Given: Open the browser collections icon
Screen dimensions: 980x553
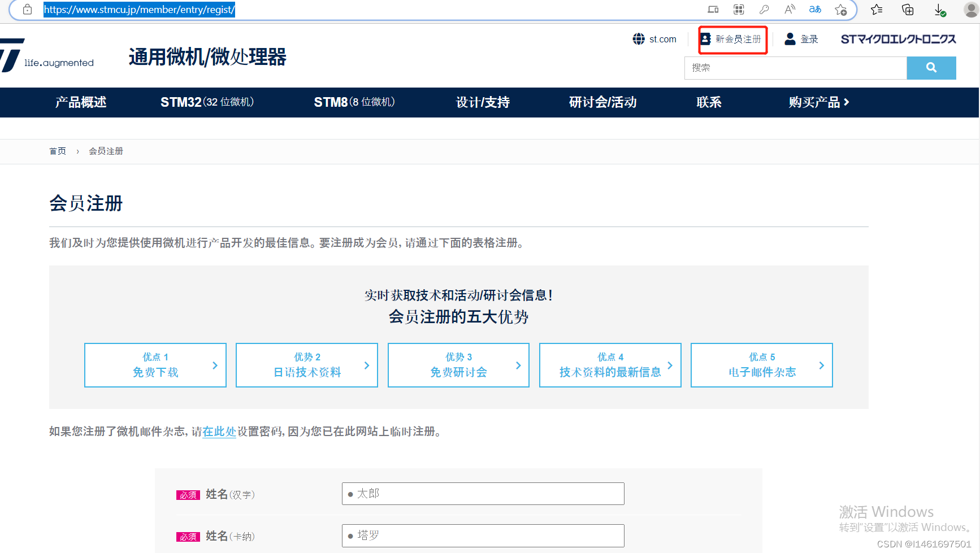Looking at the screenshot, I should pyautogui.click(x=908, y=10).
